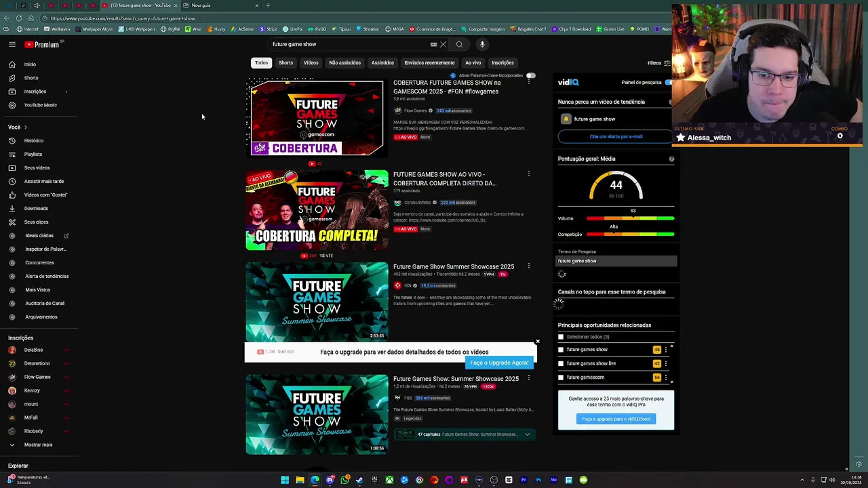Check the future gamescom keyword

coord(561,378)
